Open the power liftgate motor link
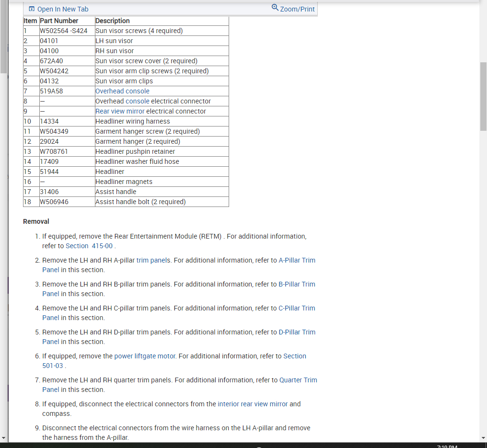 coord(145,356)
